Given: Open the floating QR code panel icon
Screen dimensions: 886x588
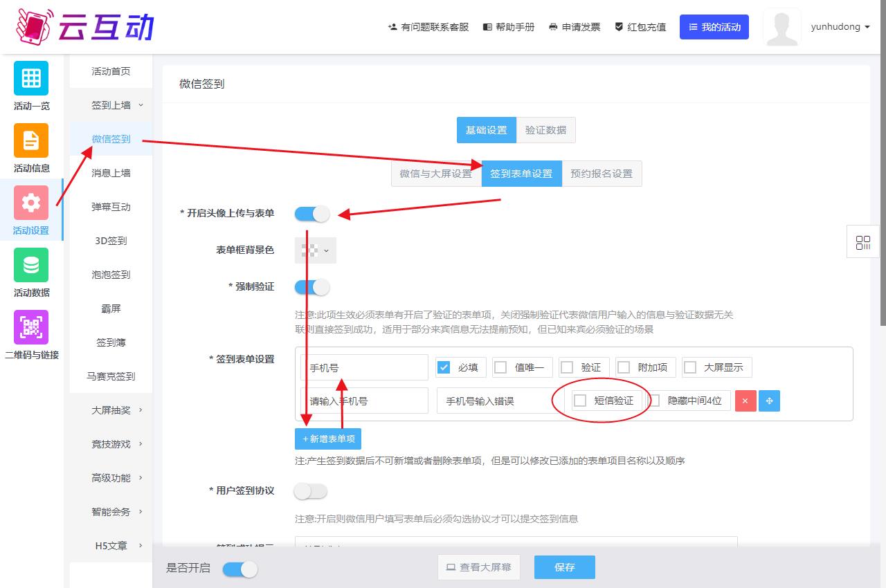Looking at the screenshot, I should 863,243.
